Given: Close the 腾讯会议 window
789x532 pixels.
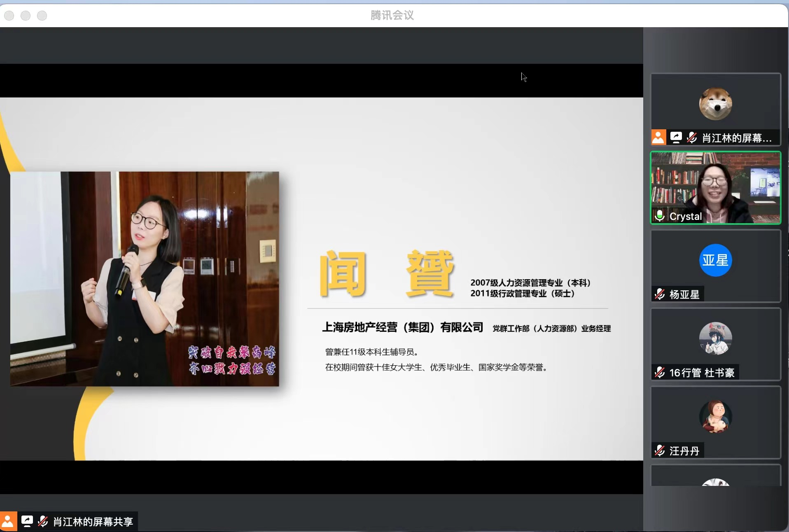Looking at the screenshot, I should [9, 16].
